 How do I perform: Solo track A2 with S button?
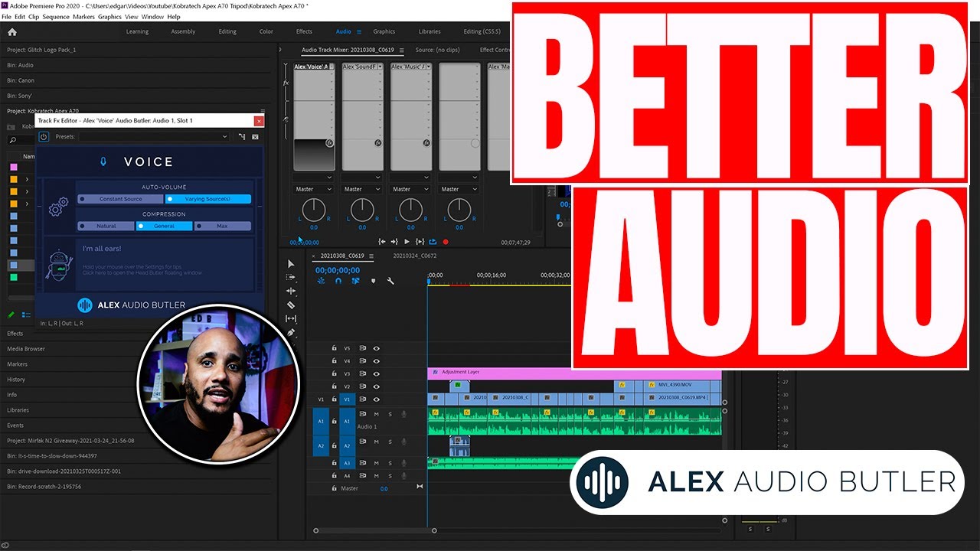click(x=390, y=442)
